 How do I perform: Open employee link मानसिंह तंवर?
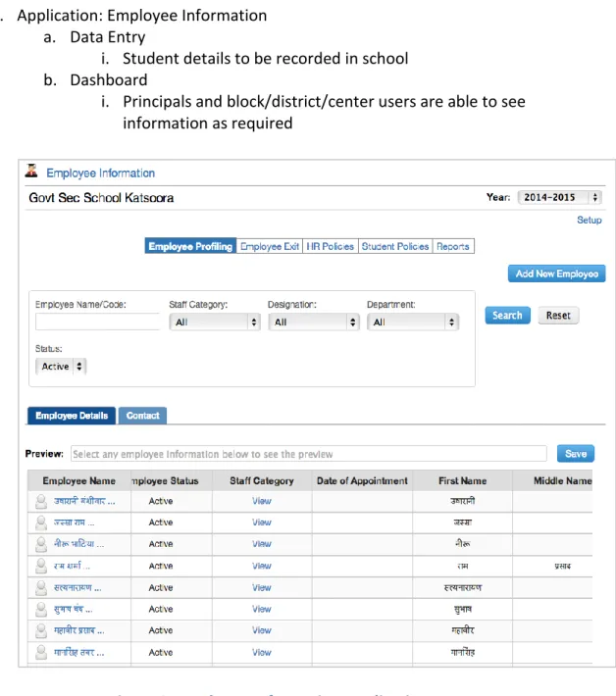click(x=79, y=653)
